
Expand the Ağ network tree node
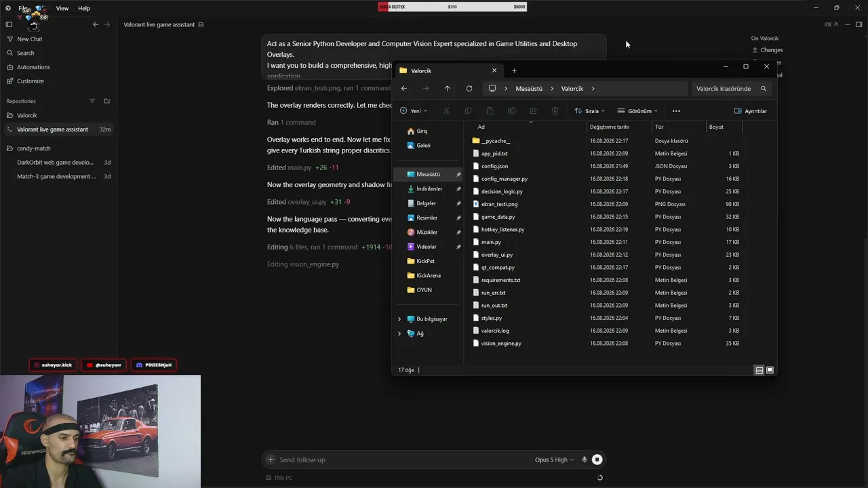coord(399,333)
